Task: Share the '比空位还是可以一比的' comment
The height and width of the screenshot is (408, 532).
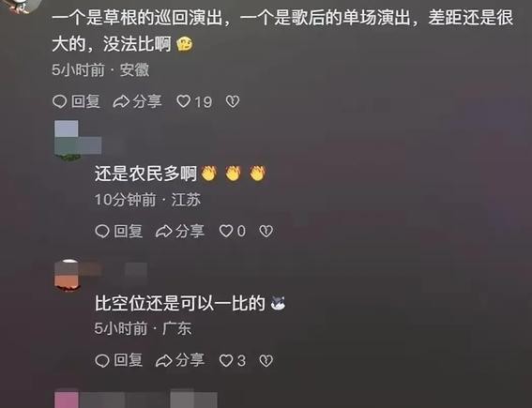Action: coord(180,360)
